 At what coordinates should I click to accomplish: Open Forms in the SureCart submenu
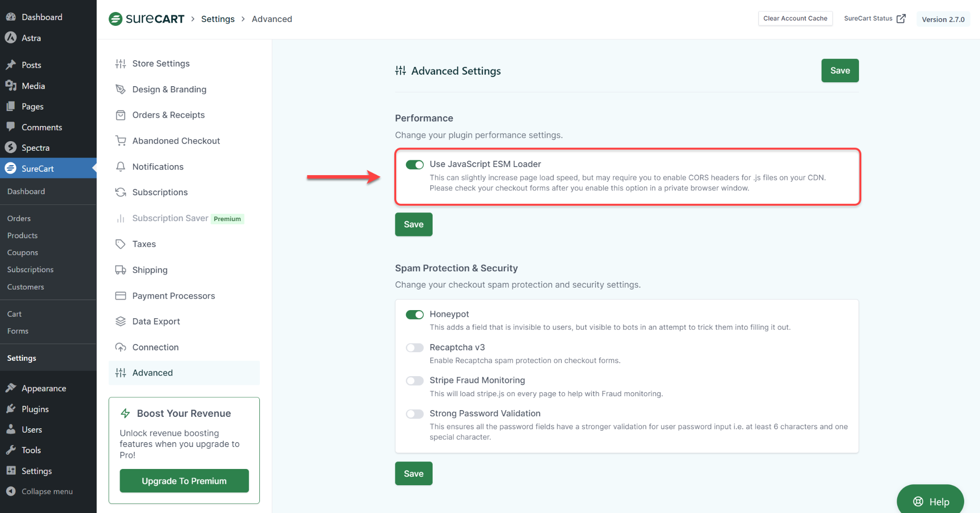point(18,331)
